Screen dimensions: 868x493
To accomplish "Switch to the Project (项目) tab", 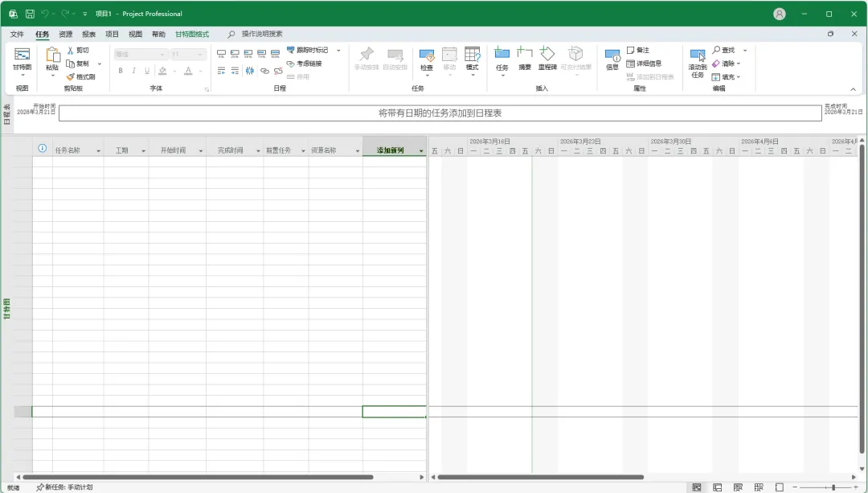I will [113, 35].
